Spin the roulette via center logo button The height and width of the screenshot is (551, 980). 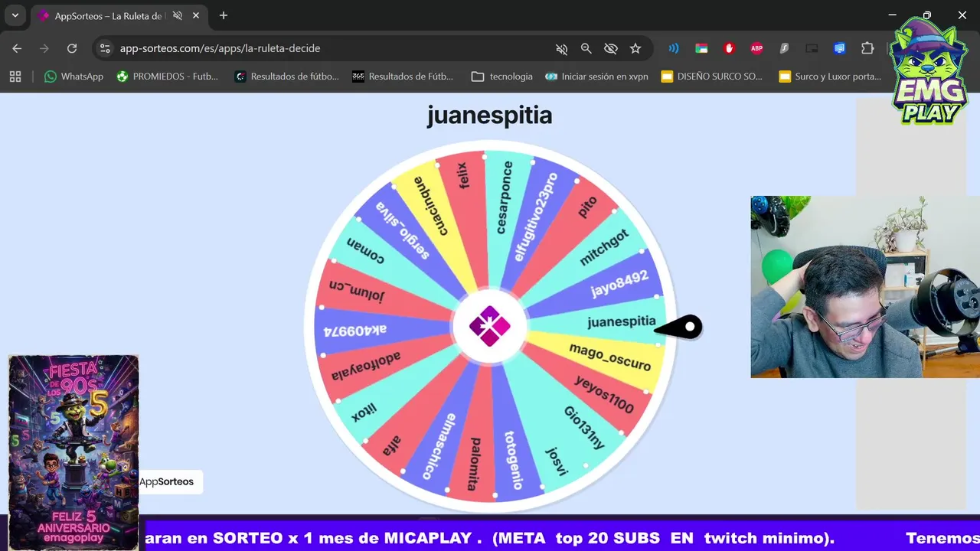coord(490,326)
